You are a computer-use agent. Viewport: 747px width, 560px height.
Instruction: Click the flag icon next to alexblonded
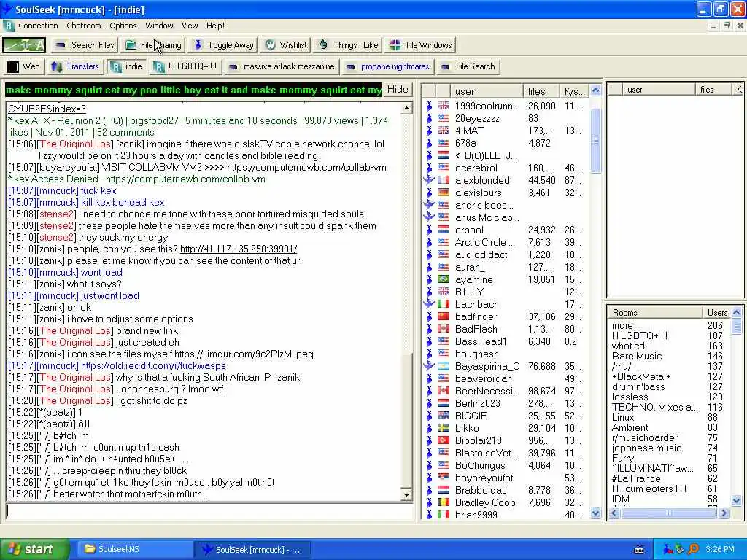pos(444,180)
